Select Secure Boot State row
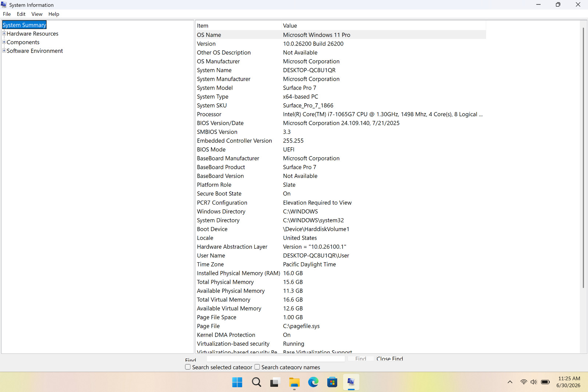Image resolution: width=588 pixels, height=392 pixels. pyautogui.click(x=341, y=194)
